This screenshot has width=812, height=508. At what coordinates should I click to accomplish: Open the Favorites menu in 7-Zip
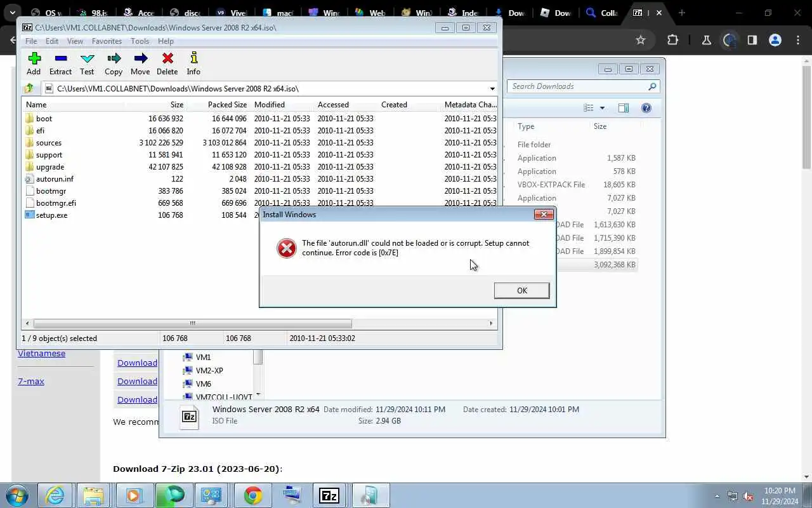[x=107, y=41]
